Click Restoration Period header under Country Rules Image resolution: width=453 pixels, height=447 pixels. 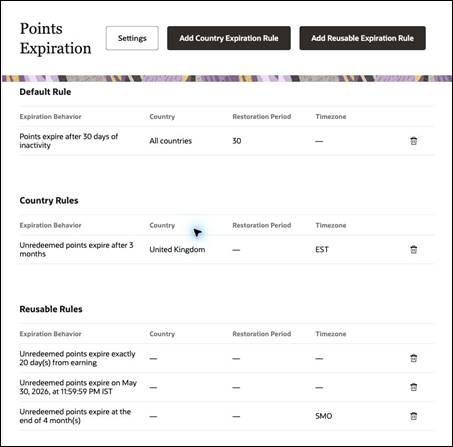click(262, 225)
